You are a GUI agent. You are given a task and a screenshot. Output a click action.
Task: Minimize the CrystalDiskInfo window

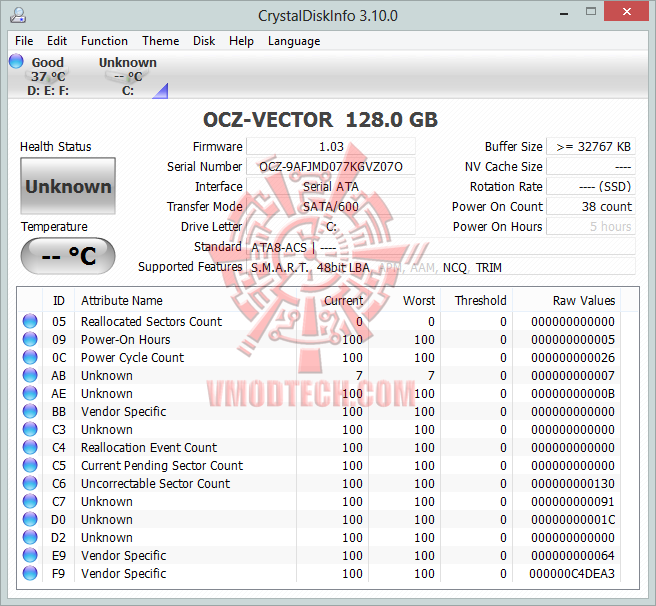click(x=564, y=13)
